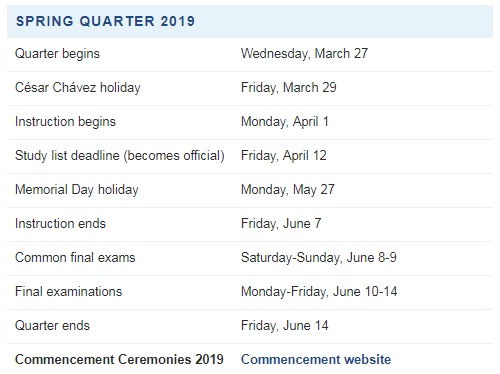This screenshot has height=374, width=500.
Task: Open the Commencement website link
Action: point(316,360)
